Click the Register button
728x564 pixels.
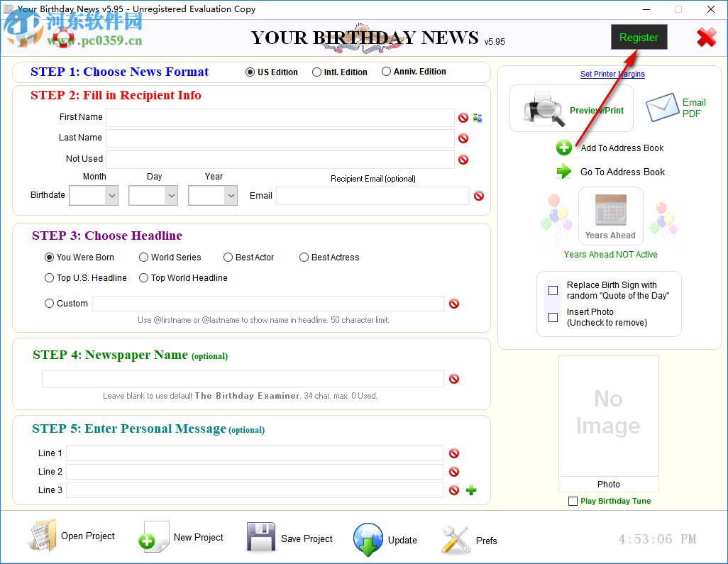coord(639,37)
